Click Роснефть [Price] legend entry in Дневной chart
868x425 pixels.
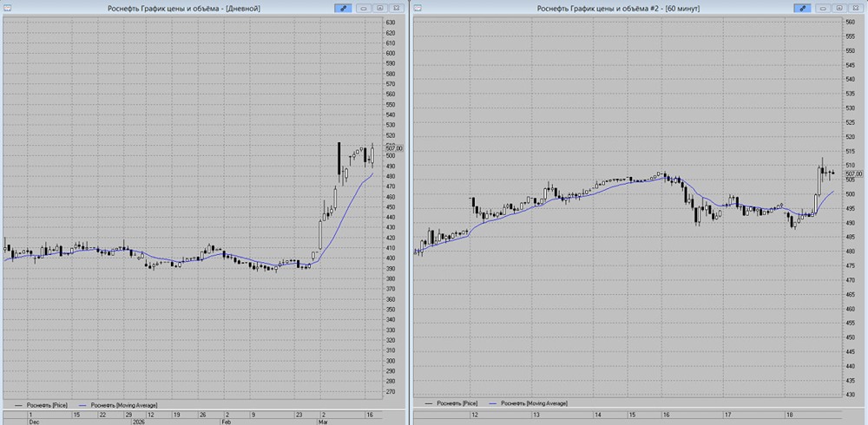(x=42, y=405)
